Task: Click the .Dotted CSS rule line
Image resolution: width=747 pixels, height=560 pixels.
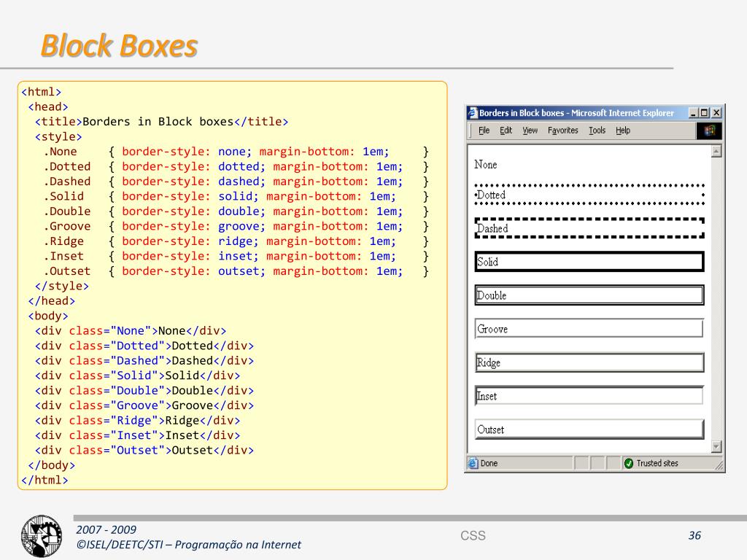Action: click(x=236, y=167)
